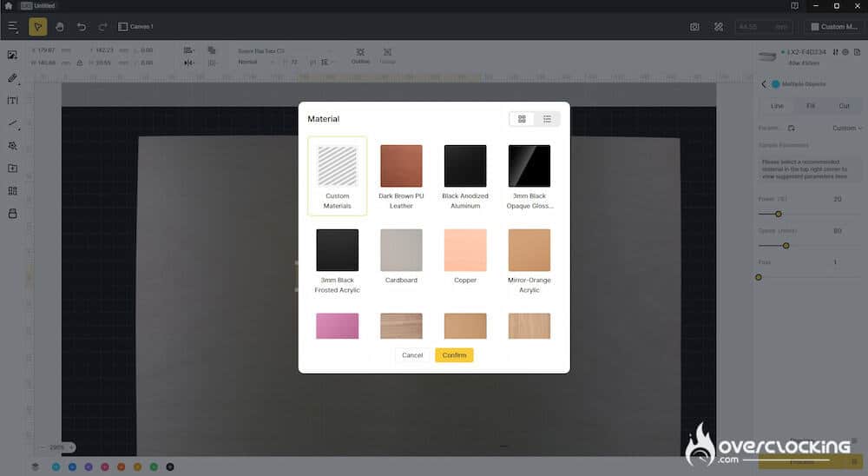The image size is (868, 476).
Task: Open the camera capture icon
Action: 694,27
